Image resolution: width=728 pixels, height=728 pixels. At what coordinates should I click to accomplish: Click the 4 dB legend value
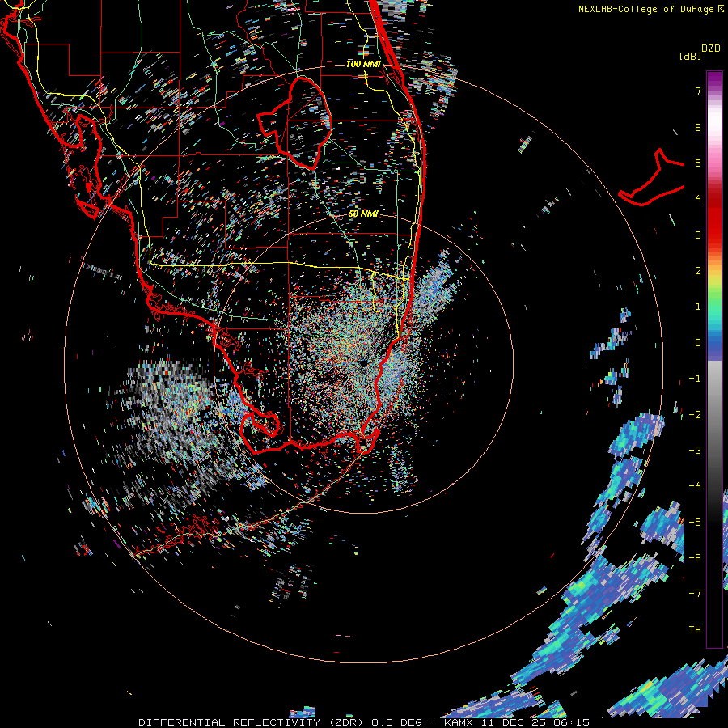pyautogui.click(x=698, y=199)
